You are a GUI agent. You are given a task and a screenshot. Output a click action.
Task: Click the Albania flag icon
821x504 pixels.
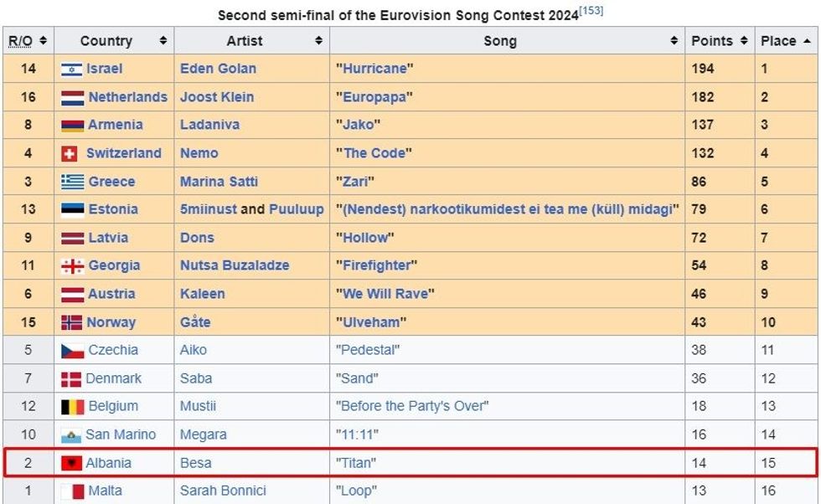[71, 463]
